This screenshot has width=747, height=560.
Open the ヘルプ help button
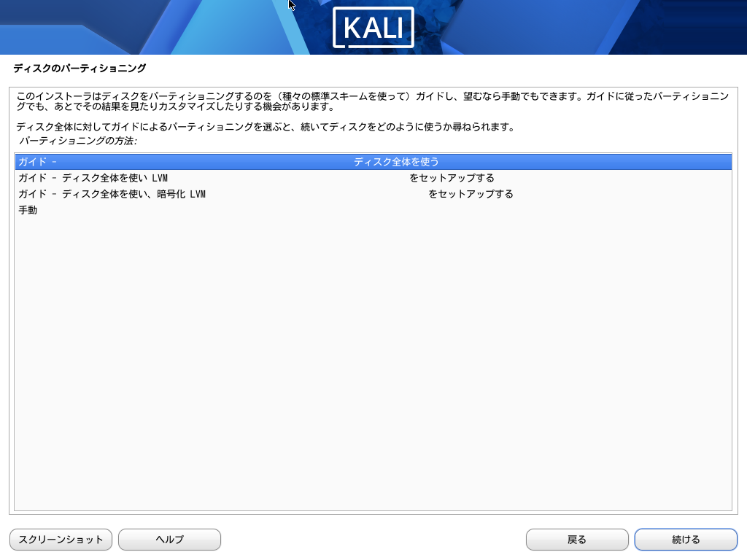click(169, 540)
